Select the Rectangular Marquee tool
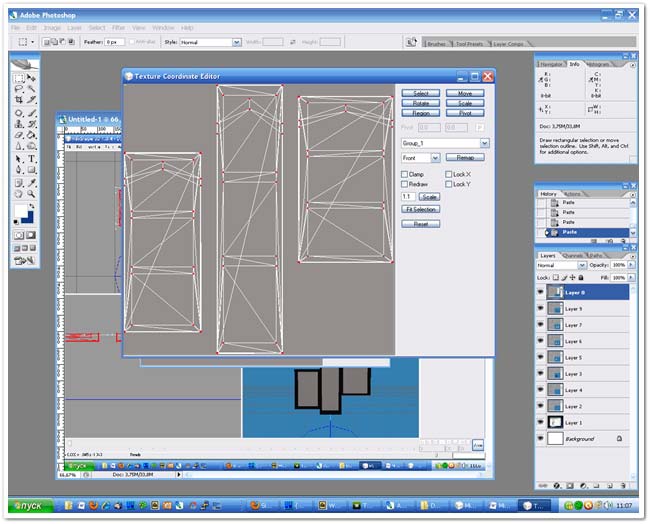This screenshot has height=524, width=650. click(19, 78)
